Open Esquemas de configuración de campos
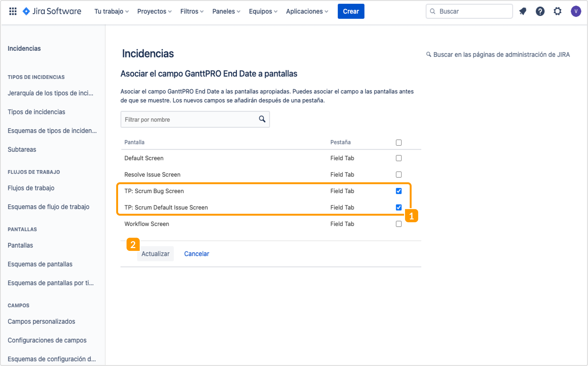The image size is (588, 366). 52,359
